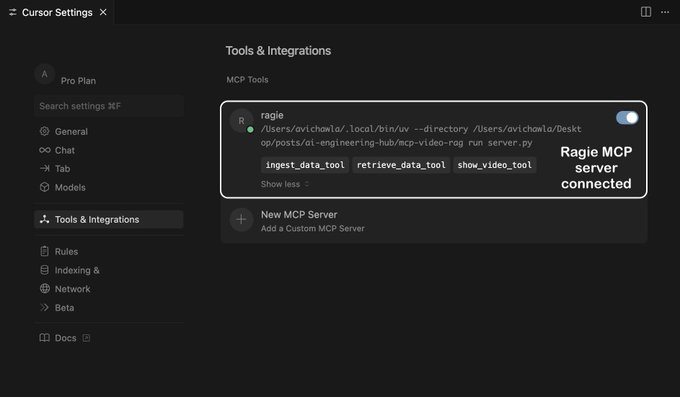This screenshot has height=397, width=680.
Task: Disable the ragie MCP server toggle
Action: pos(627,118)
